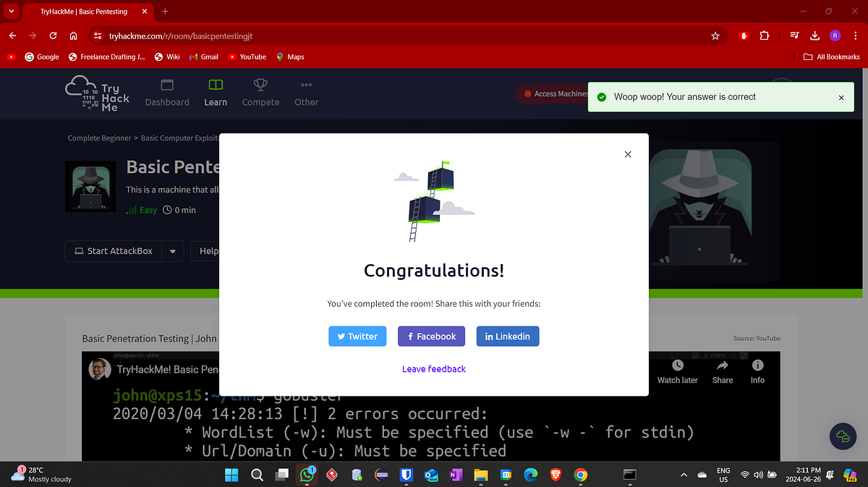Share the room on Facebook
The image size is (868, 487).
(431, 336)
